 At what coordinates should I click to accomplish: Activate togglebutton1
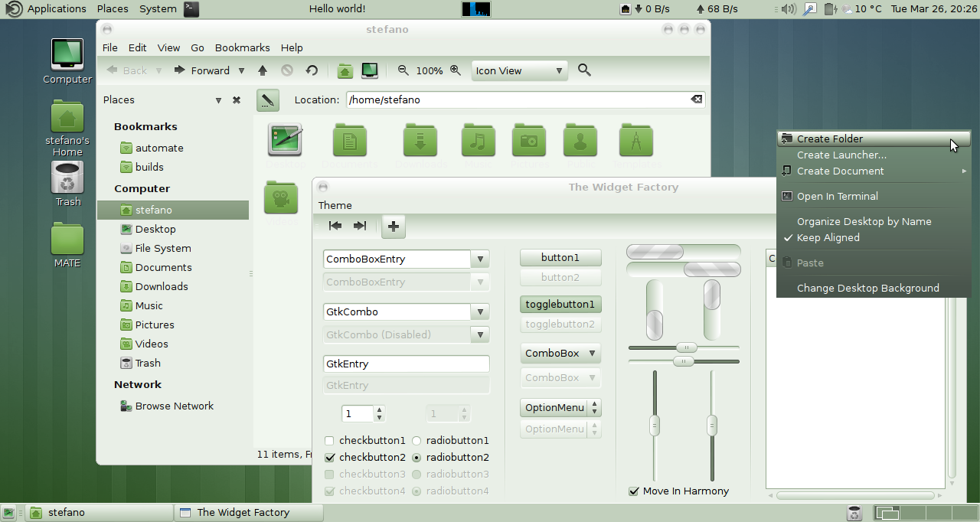[x=560, y=304]
